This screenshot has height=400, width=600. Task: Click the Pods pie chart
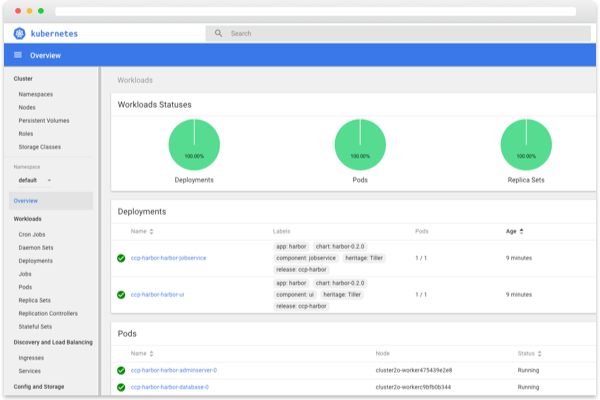point(360,145)
